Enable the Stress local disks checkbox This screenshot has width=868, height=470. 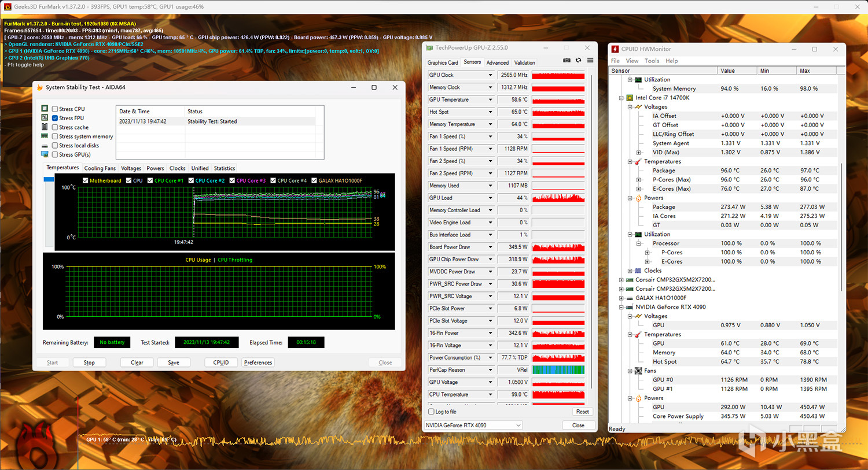point(55,146)
